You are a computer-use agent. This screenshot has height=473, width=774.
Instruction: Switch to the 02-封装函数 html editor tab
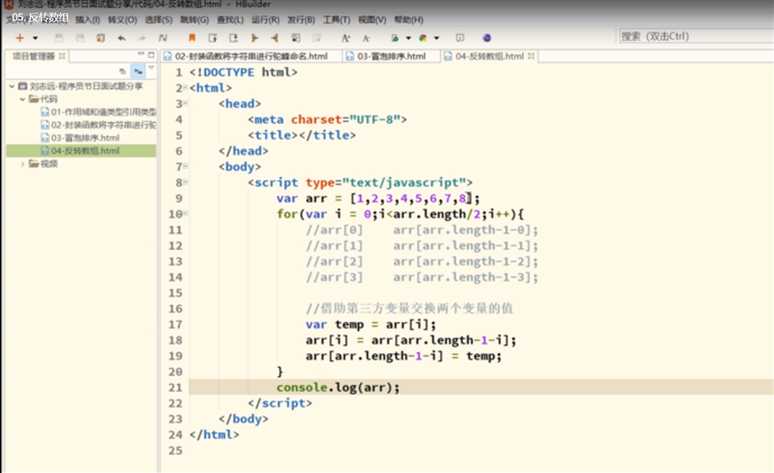[251, 56]
